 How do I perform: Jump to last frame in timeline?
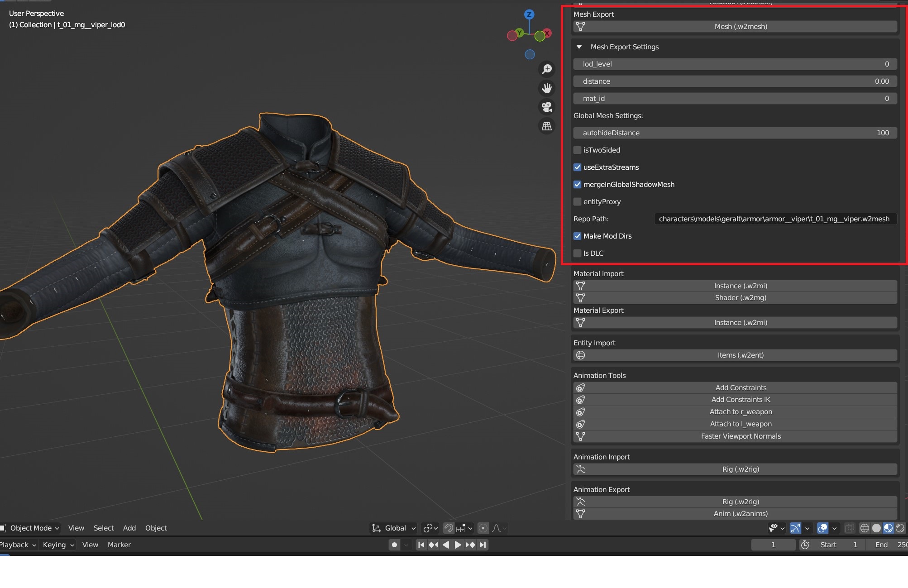pyautogui.click(x=483, y=545)
